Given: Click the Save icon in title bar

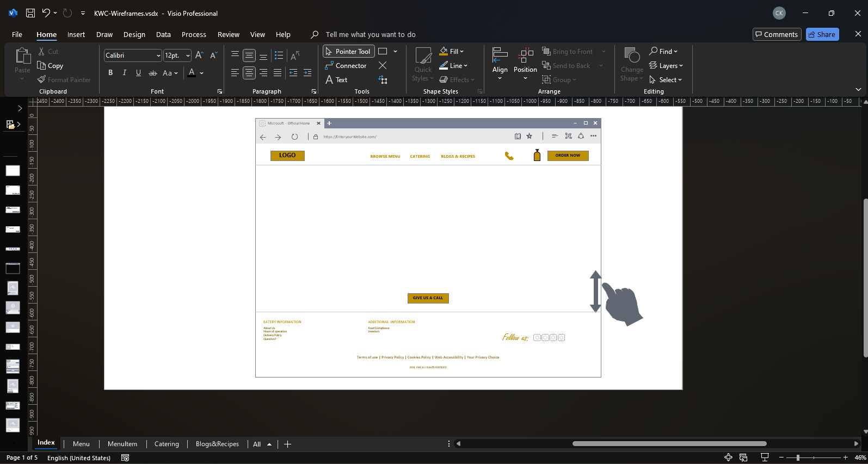Looking at the screenshot, I should (30, 13).
